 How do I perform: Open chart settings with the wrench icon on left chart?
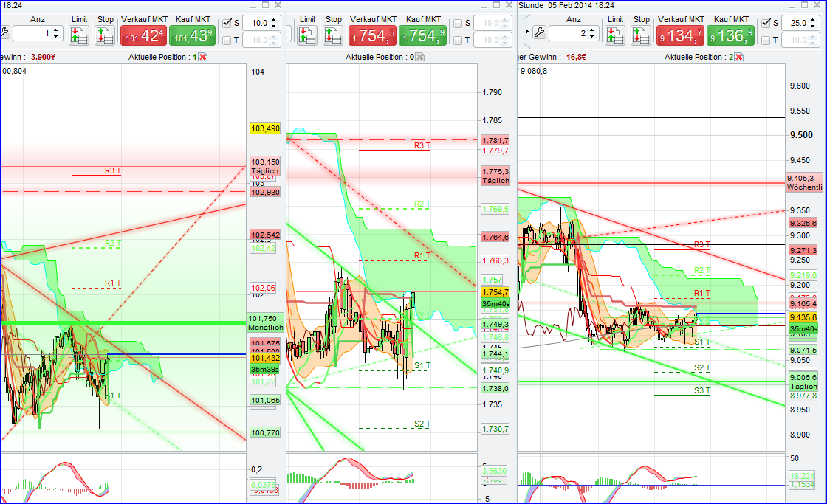point(7,32)
